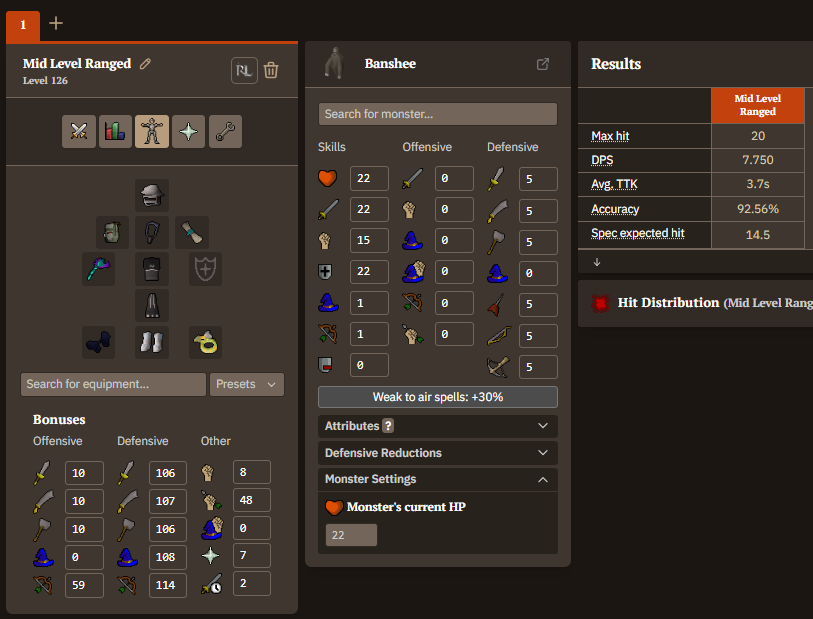The width and height of the screenshot is (813, 619).
Task: Open the combat style tab with crossed swords
Action: tap(79, 132)
